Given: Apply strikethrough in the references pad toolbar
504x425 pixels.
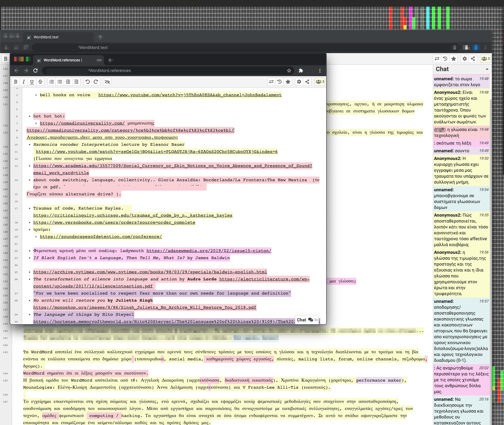Looking at the screenshot, I should coord(40,82).
